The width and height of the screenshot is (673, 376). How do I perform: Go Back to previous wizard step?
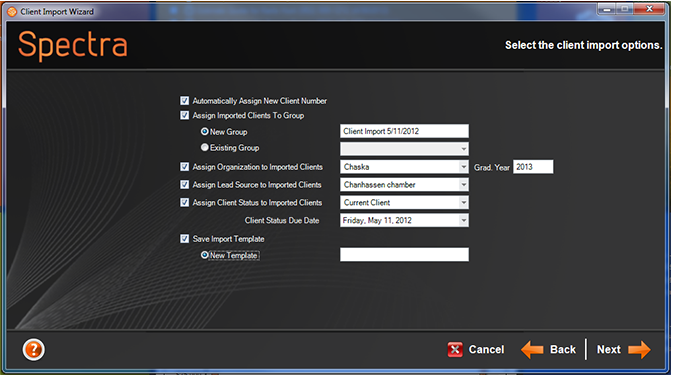click(x=563, y=350)
